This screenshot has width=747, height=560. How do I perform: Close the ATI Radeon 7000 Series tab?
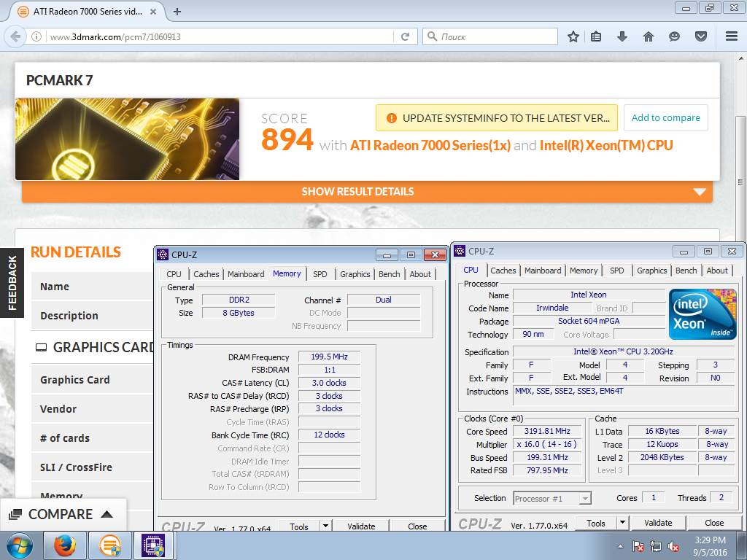[153, 12]
